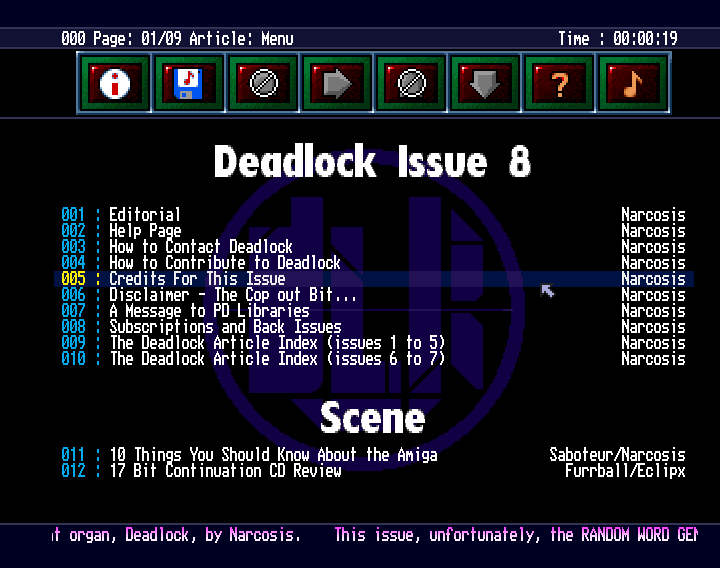720x568 pixels.
Task: Click author Furrball/Eclipx
Action: coord(625,471)
